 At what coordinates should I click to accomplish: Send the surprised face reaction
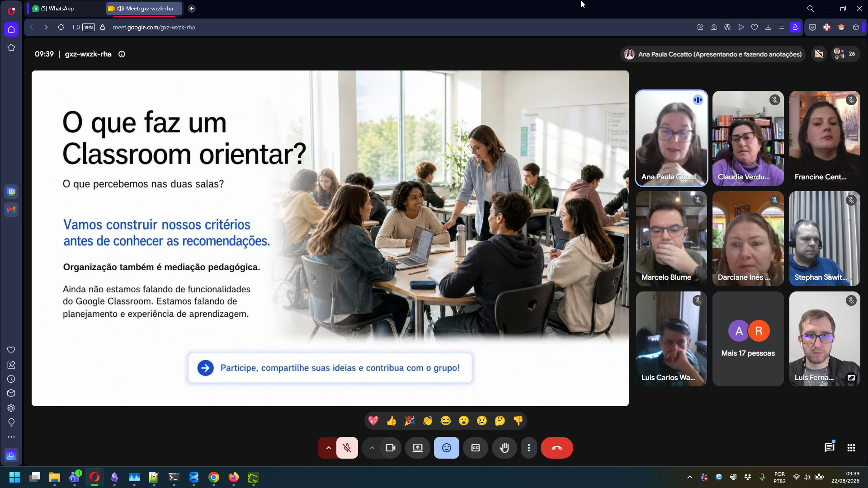[x=464, y=421]
